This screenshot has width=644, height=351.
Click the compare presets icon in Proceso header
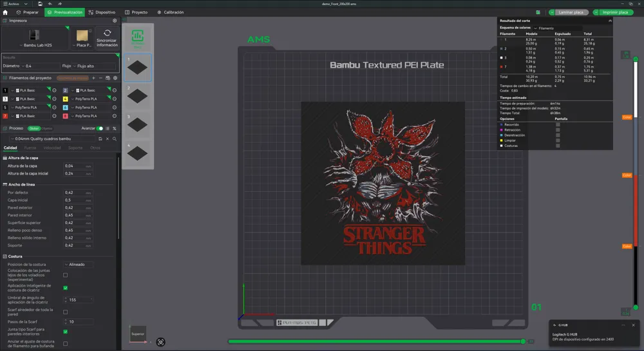pos(115,129)
